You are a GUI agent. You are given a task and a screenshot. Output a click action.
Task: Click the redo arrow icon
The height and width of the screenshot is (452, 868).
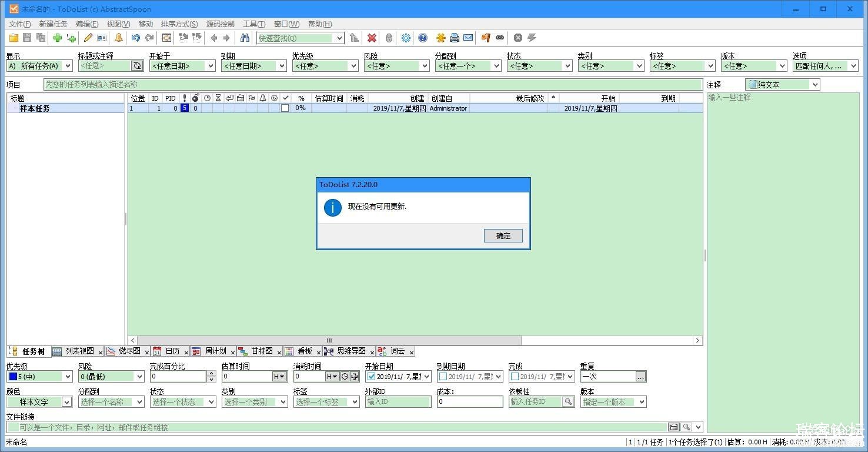click(x=149, y=38)
